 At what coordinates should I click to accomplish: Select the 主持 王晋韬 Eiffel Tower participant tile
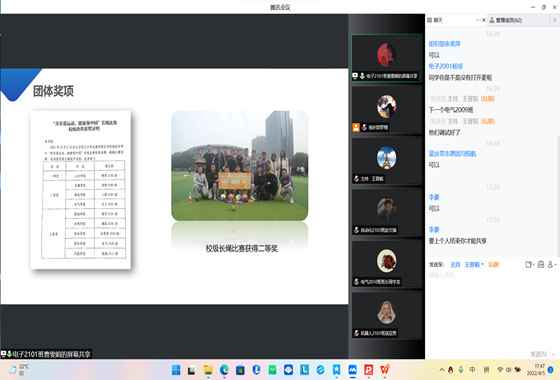[x=386, y=161]
